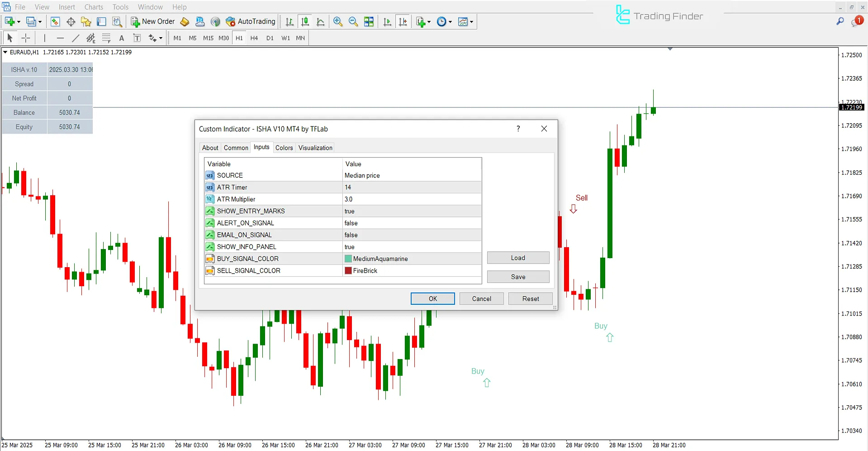
Task: Activate the Fibonacci retracement tool
Action: (107, 38)
